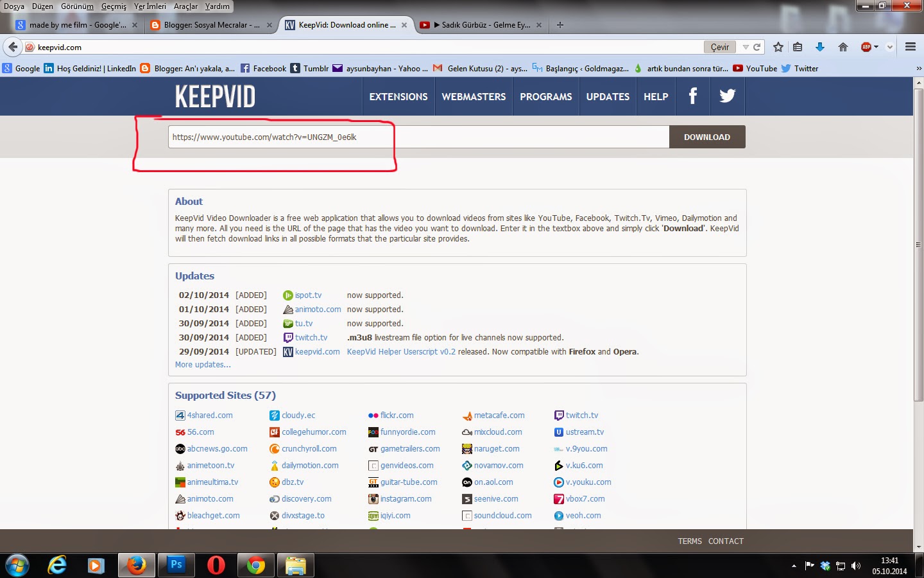
Task: Click the volume speaker tray icon
Action: [x=855, y=566]
